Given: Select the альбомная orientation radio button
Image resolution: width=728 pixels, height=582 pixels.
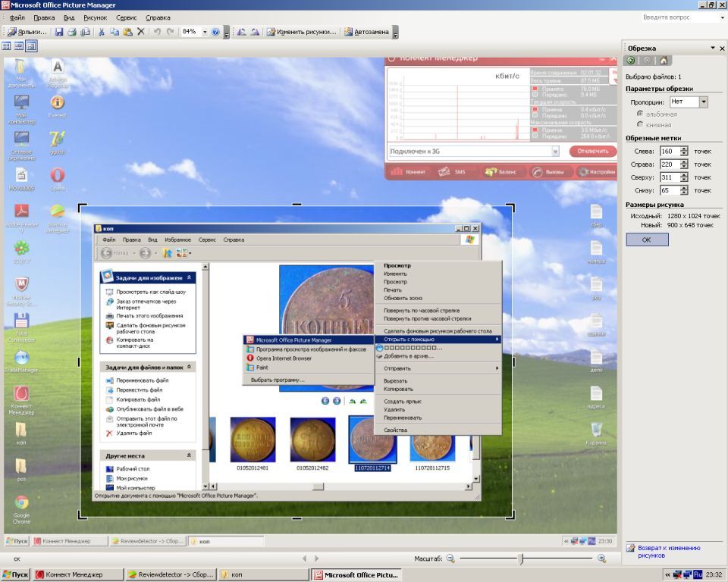Looking at the screenshot, I should (x=640, y=114).
